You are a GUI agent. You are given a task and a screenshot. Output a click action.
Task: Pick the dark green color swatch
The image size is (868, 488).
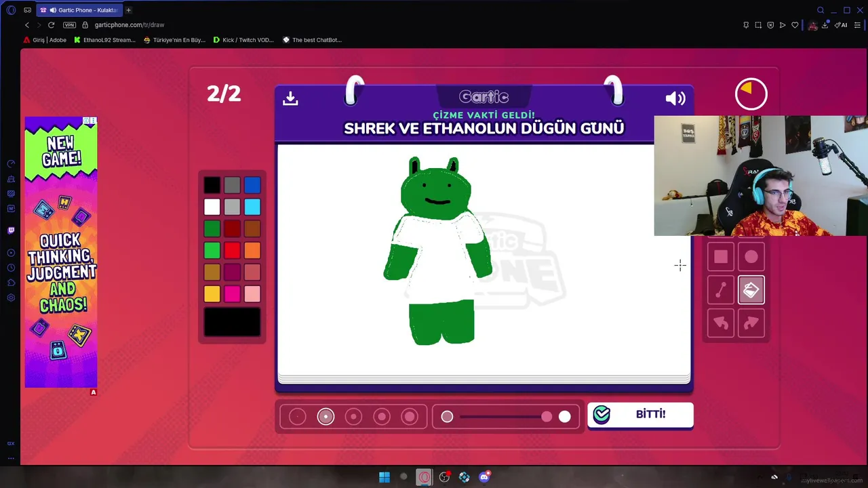(212, 228)
